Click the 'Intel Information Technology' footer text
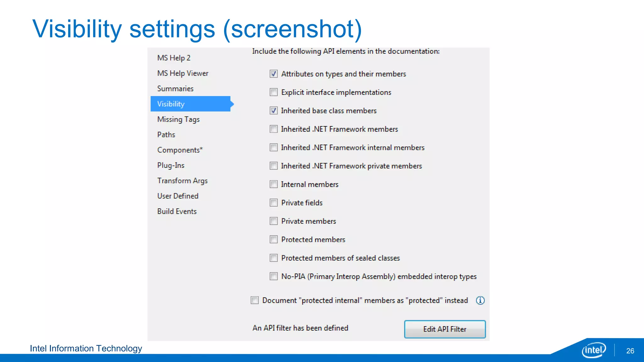 [86, 348]
